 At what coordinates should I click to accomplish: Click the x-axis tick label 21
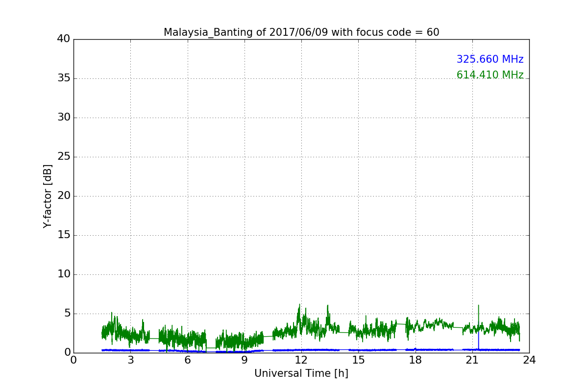[x=472, y=360]
